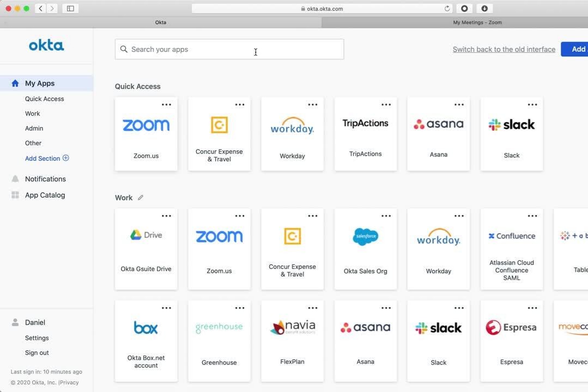588x392 pixels.
Task: Open the Zoom.us app in Quick Access
Action: point(146,134)
